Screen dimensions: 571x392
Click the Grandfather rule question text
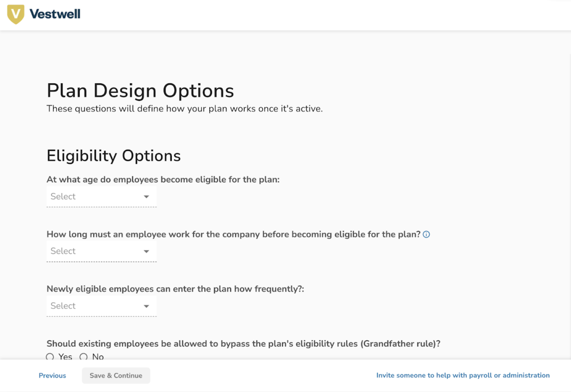pos(243,344)
